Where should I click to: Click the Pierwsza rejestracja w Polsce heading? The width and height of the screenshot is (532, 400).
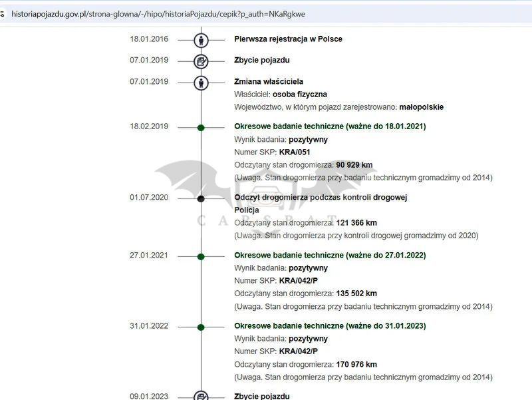(288, 39)
